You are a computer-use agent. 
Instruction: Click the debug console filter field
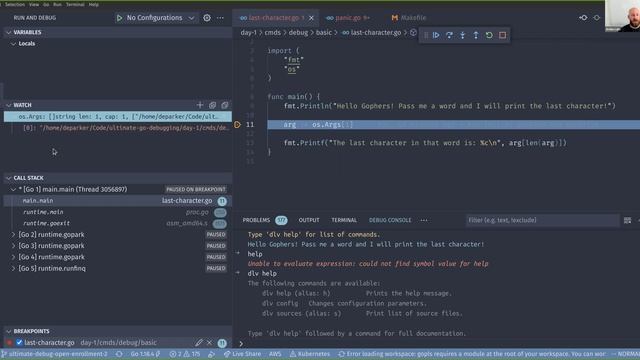tap(542, 220)
